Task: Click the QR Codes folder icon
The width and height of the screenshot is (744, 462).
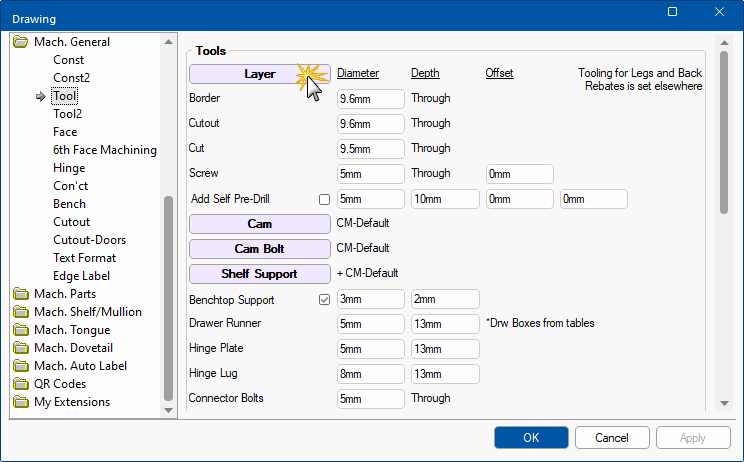Action: [x=20, y=384]
